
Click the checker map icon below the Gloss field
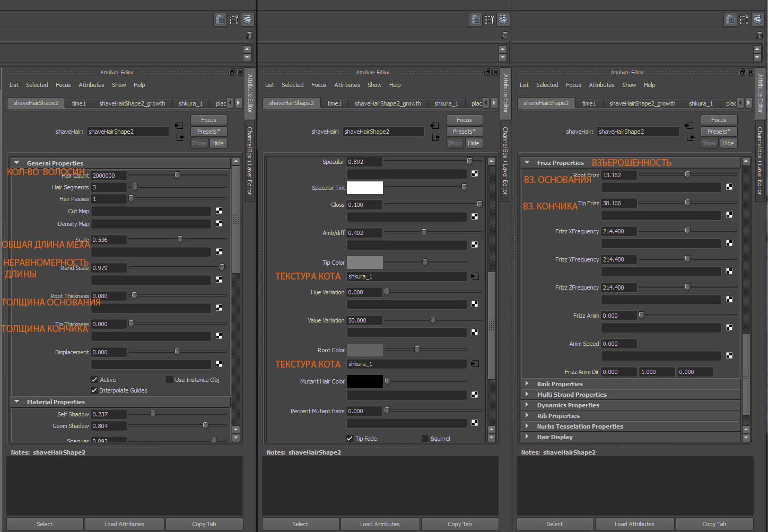[x=475, y=216]
